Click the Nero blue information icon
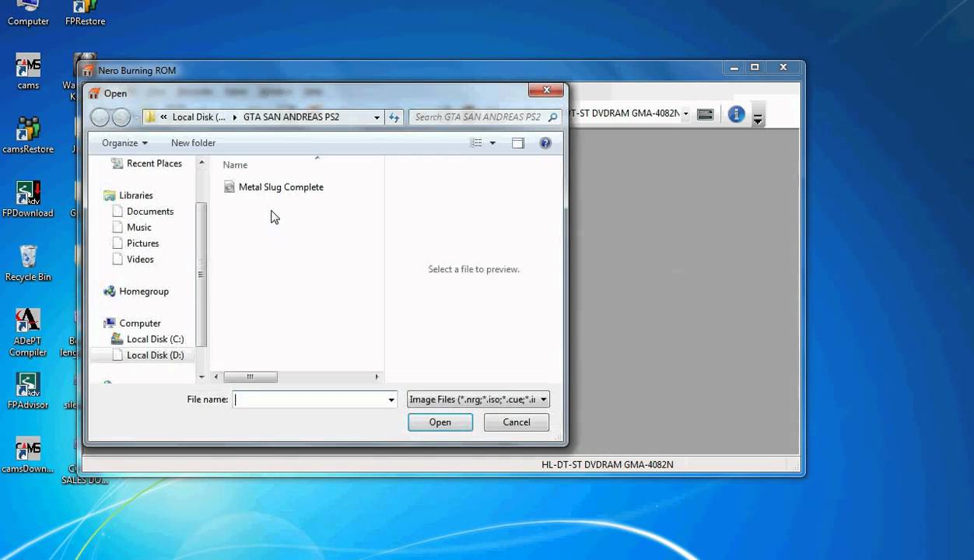 tap(736, 115)
